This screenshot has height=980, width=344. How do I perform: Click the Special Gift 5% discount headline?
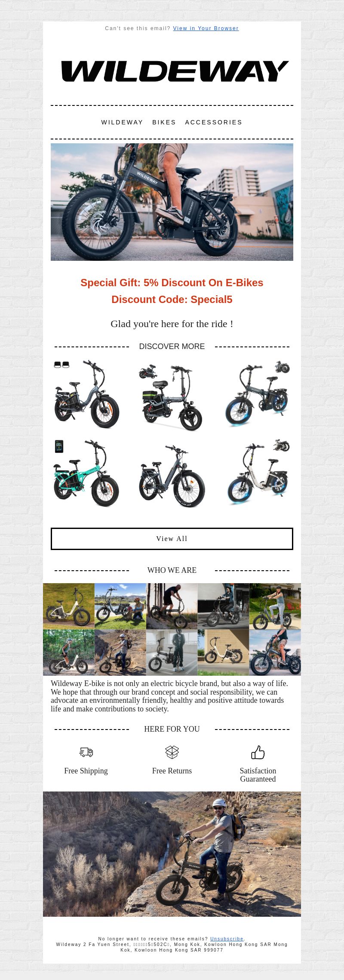(x=172, y=283)
